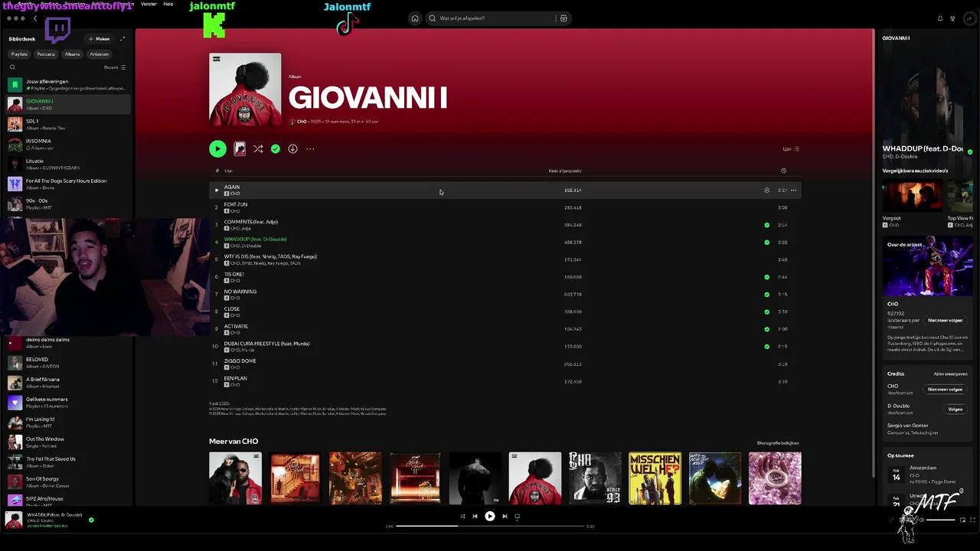
Task: Toggle saved checkmark on DUBAI CURA FREESTYLE track
Action: [x=766, y=347]
